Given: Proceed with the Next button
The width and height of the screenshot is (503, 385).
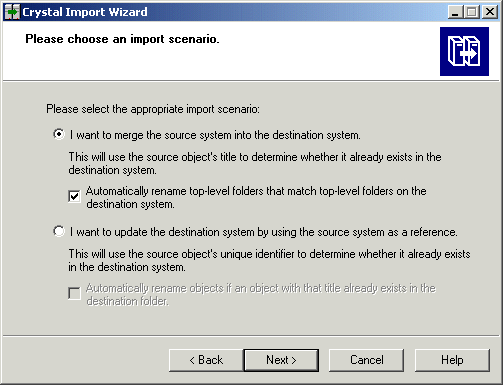Looking at the screenshot, I should (x=281, y=360).
